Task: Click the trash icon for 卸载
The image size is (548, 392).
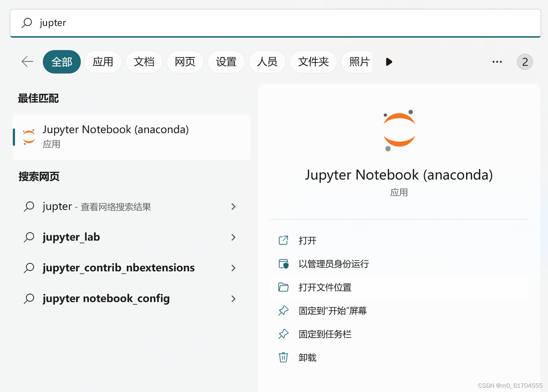Action: click(284, 357)
